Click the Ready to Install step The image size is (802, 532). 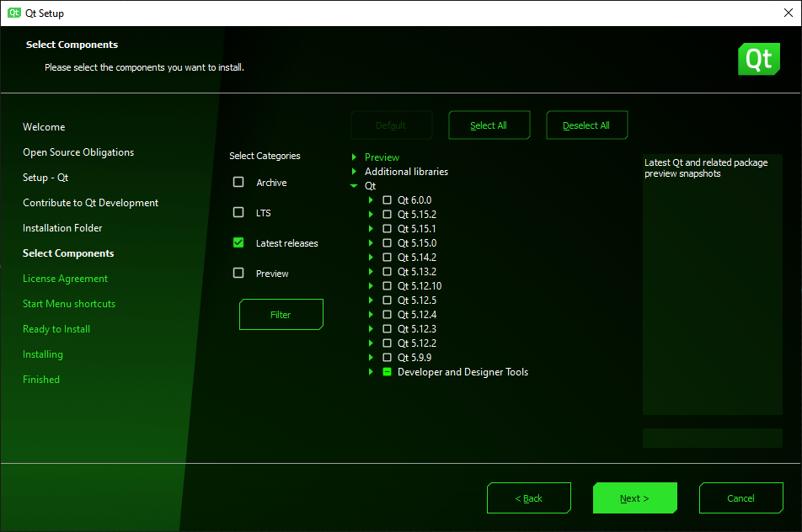56,328
